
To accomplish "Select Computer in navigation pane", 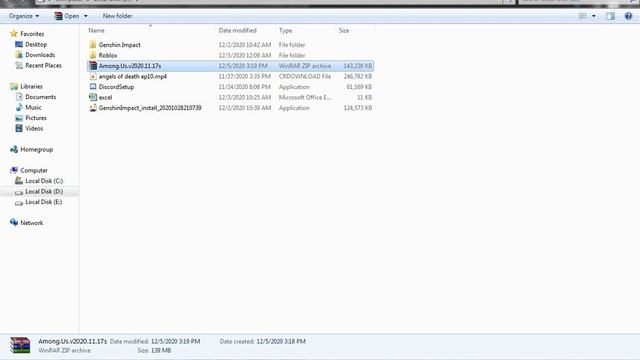I will [x=34, y=170].
